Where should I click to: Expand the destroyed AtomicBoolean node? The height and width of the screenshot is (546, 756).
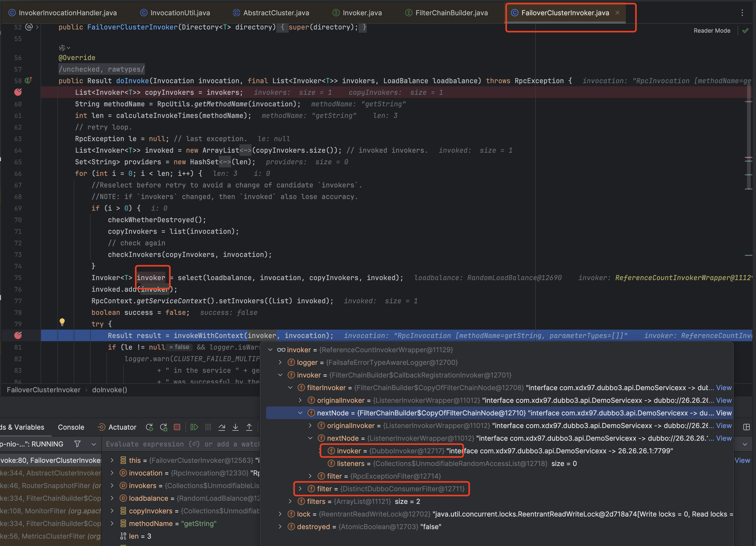[280, 527]
